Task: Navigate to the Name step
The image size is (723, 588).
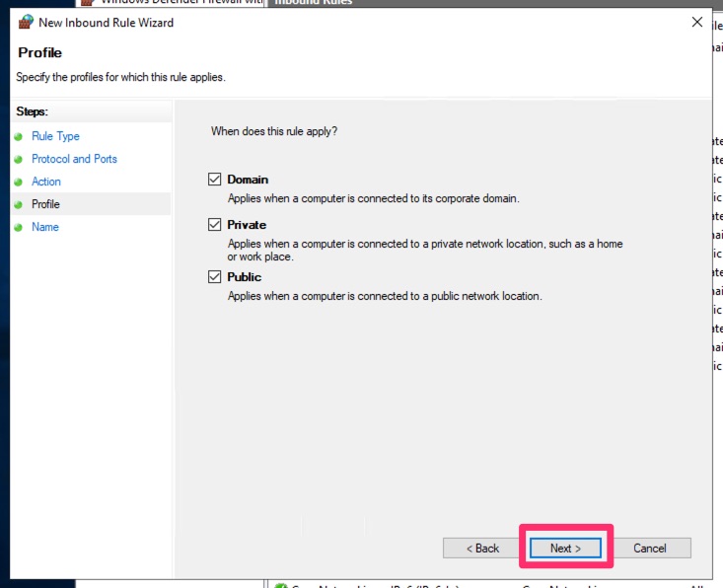Action: tap(45, 227)
